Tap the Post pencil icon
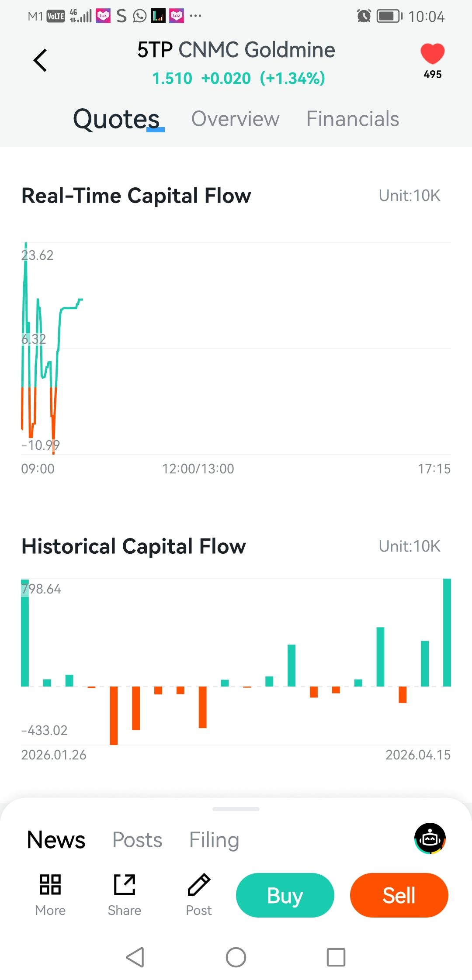Image resolution: width=472 pixels, height=980 pixels. 199,885
